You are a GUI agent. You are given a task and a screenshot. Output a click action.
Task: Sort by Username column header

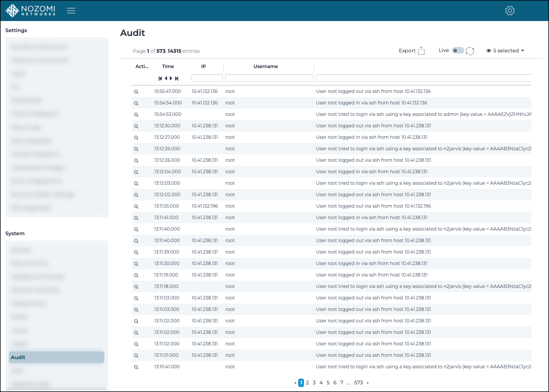pyautogui.click(x=266, y=67)
